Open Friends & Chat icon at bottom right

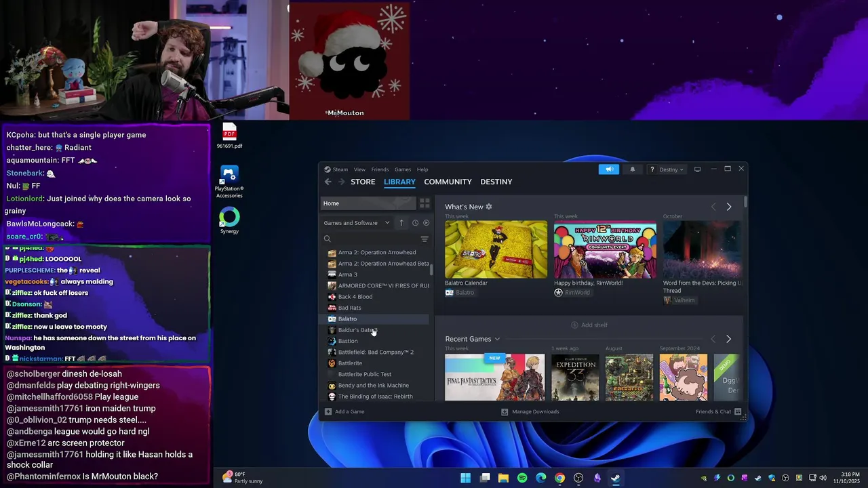pyautogui.click(x=738, y=411)
